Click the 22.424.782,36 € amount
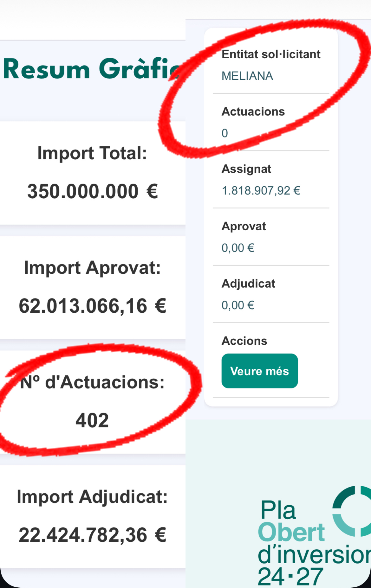This screenshot has height=588, width=371. (93, 535)
